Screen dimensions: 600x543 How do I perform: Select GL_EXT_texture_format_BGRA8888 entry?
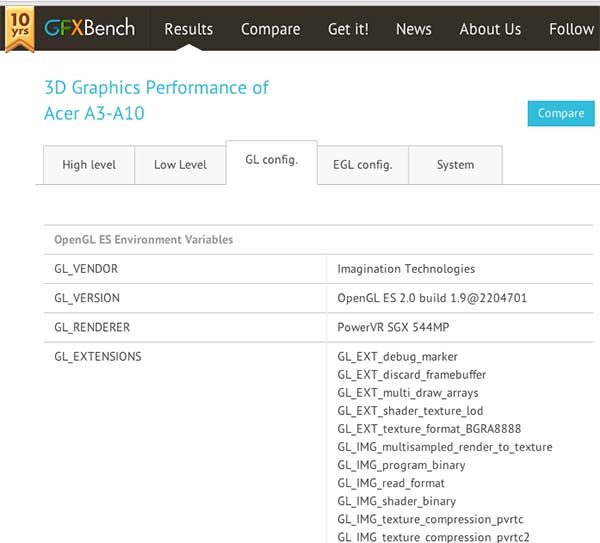tap(429, 429)
